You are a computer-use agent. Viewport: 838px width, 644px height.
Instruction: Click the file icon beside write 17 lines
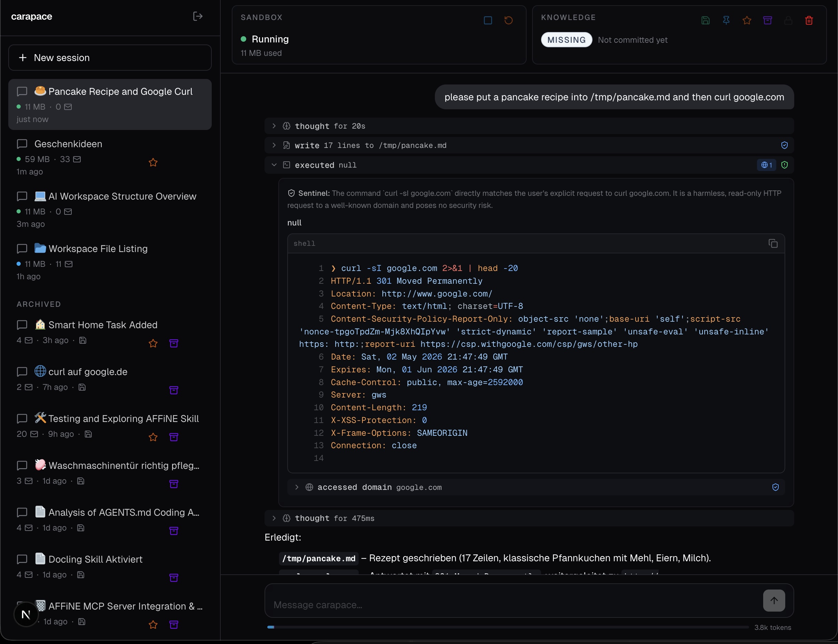286,145
